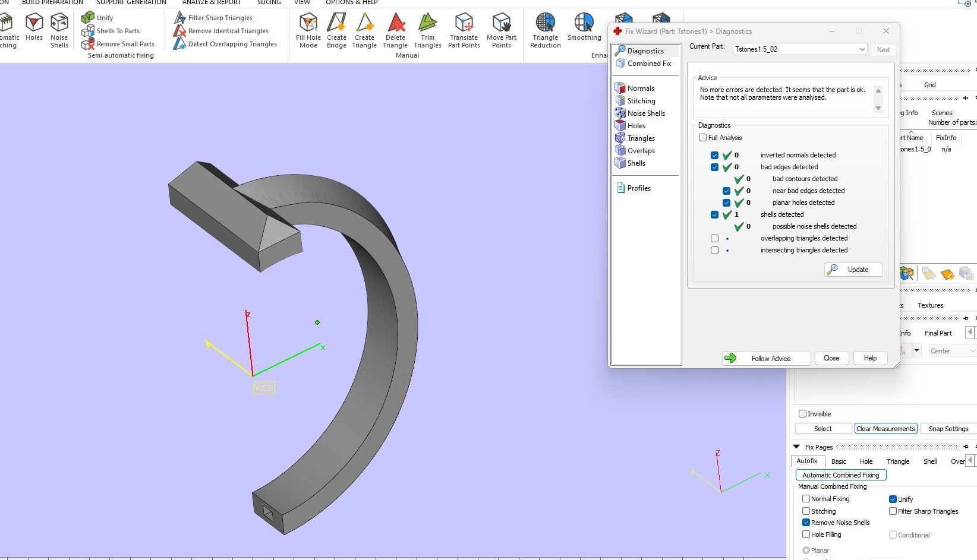Select the Create Triangle tool
This screenshot has height=560, width=977.
[364, 30]
